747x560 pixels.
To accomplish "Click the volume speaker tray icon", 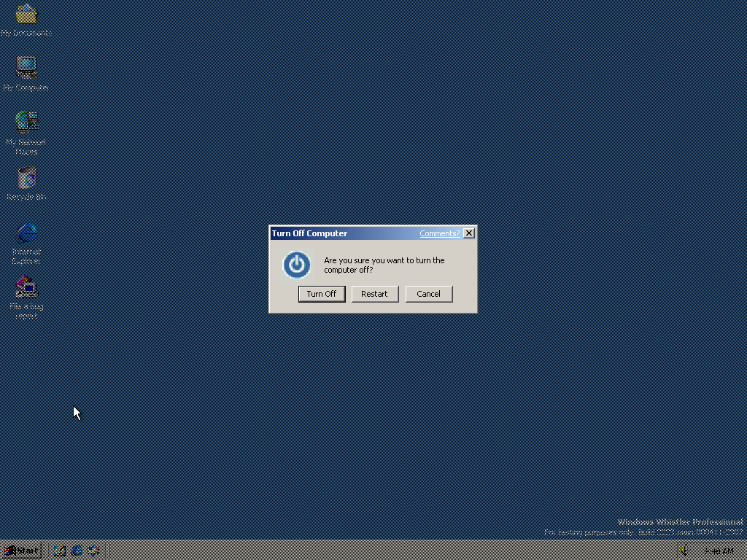I will (684, 551).
